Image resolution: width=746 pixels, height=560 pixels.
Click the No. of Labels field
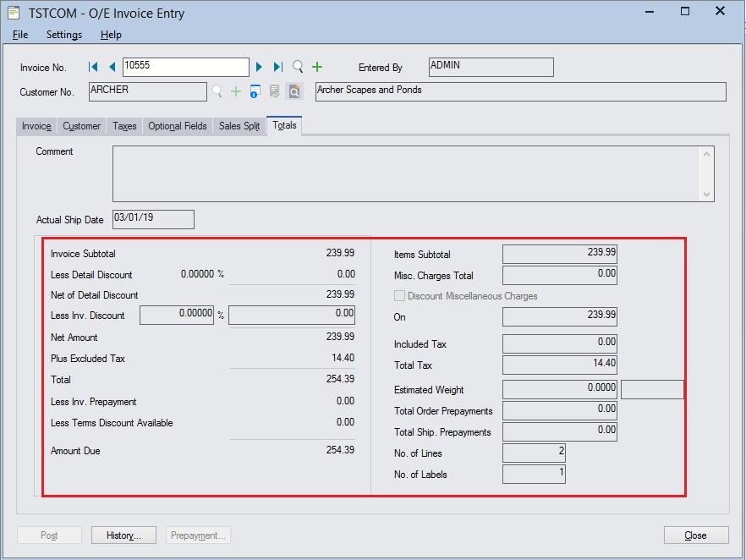point(534,474)
